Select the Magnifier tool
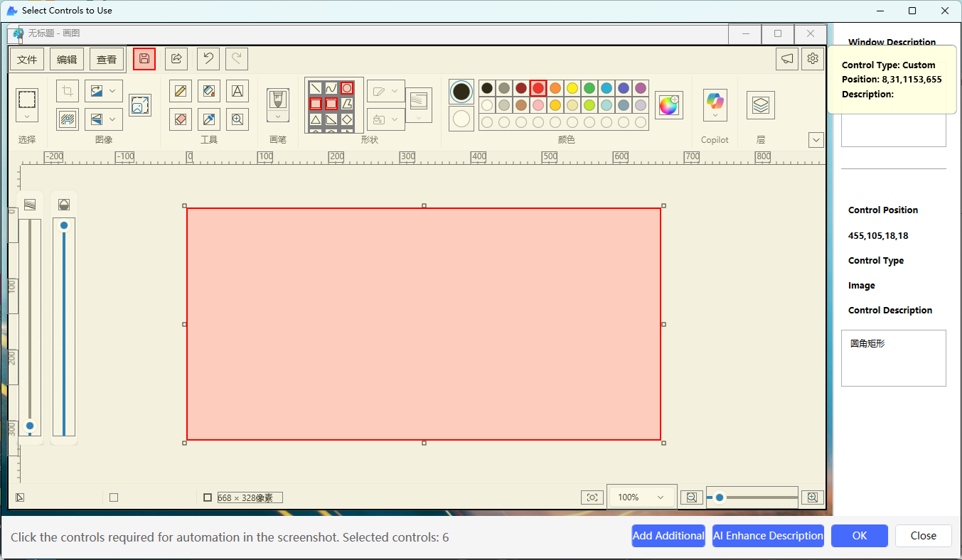The height and width of the screenshot is (560, 962). 237,119
